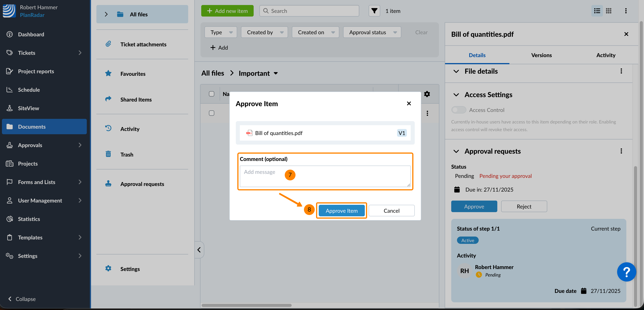Switch to the Versions tab
644x310 pixels.
[x=541, y=55]
